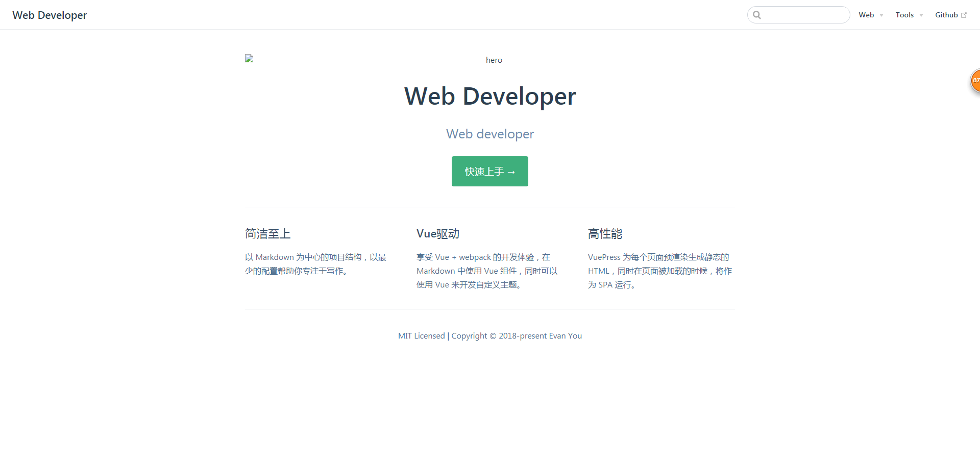The image size is (980, 457).
Task: Click the 高性能 feature heading
Action: [605, 234]
